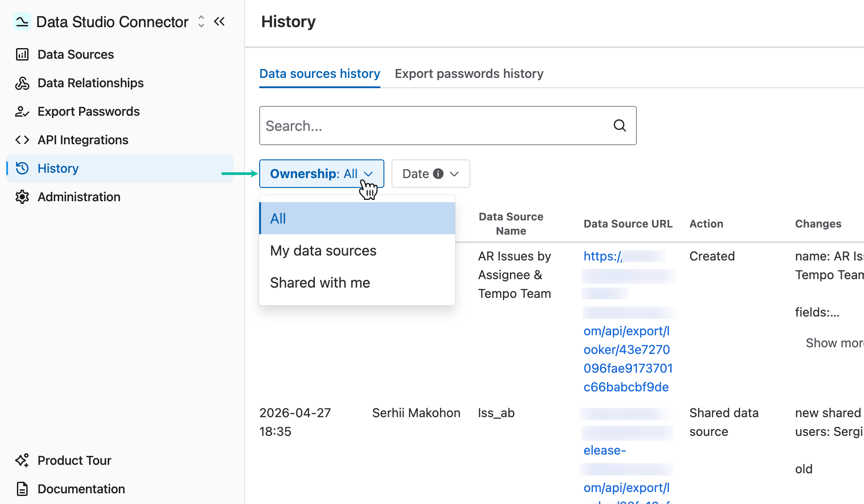Choose My data sources option
Viewport: 864px width, 504px height.
[x=357, y=251]
